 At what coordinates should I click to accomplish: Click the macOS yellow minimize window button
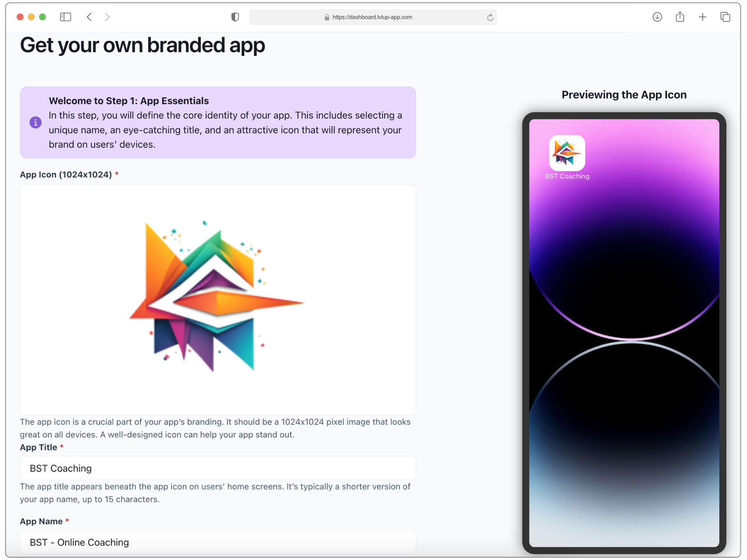pyautogui.click(x=32, y=17)
